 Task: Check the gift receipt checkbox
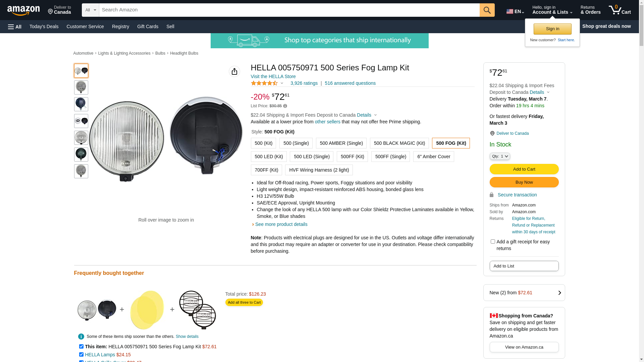[x=493, y=242]
